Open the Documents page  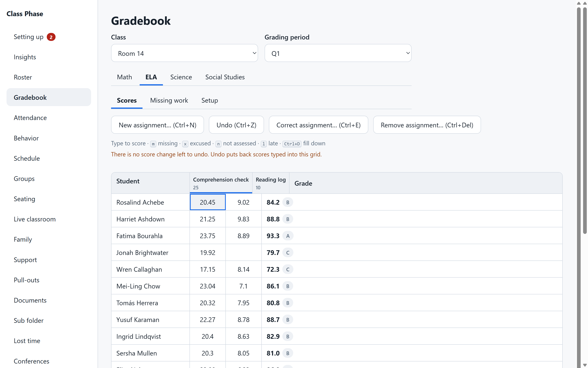tap(49, 300)
